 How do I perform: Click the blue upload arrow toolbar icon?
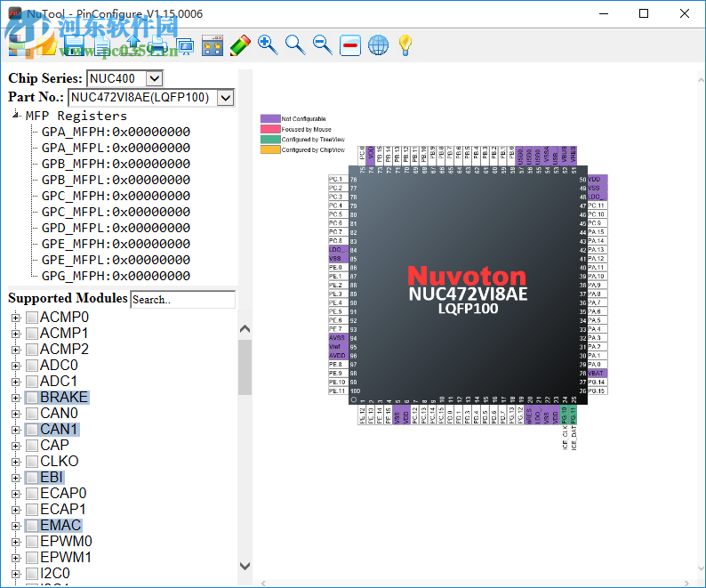tap(132, 45)
